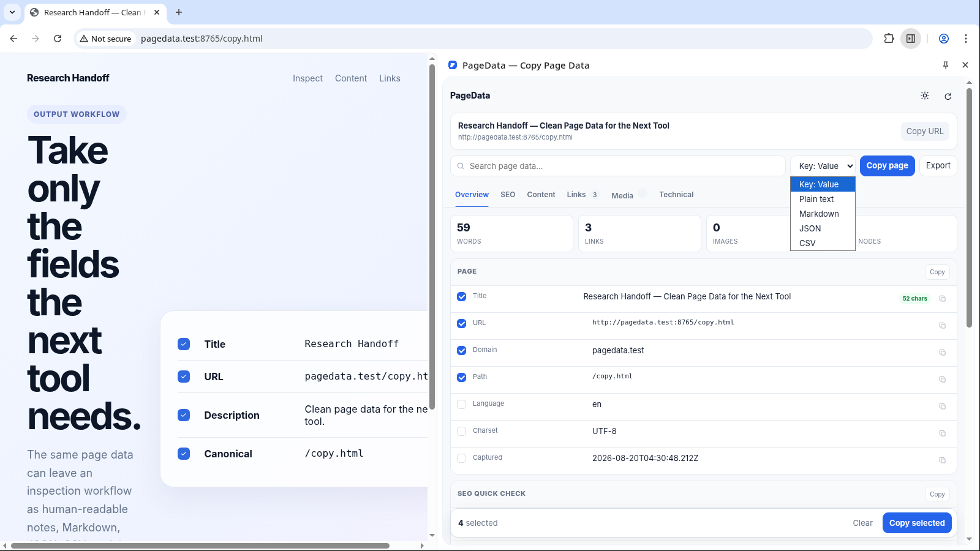This screenshot has height=551, width=980.
Task: Click the browser address bar URL
Action: 202,39
